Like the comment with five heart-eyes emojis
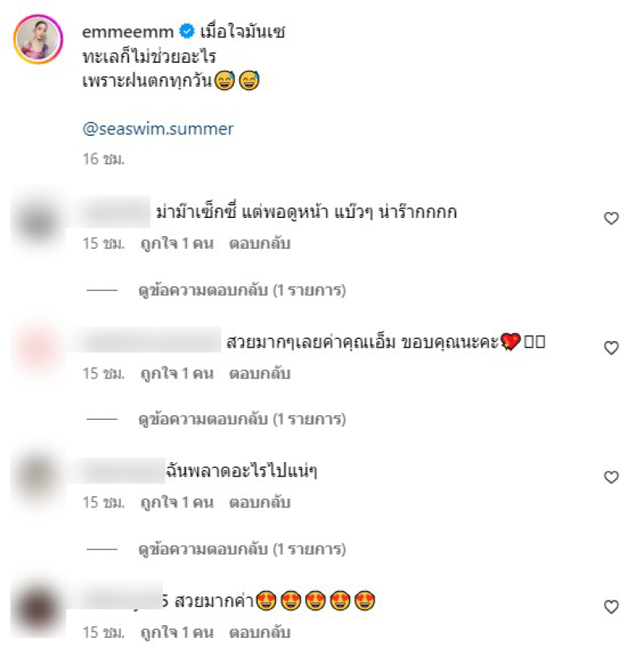 click(x=611, y=607)
